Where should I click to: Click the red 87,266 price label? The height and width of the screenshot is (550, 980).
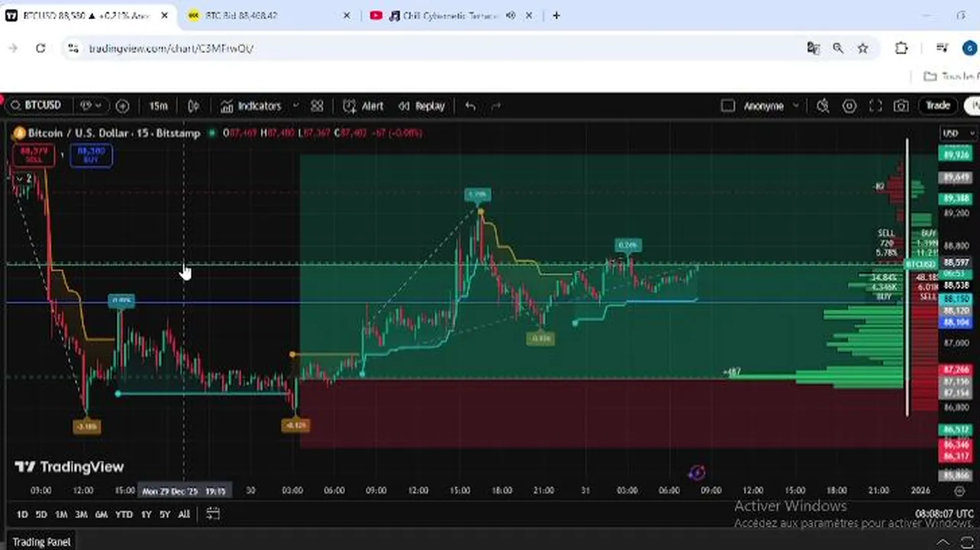pyautogui.click(x=956, y=370)
